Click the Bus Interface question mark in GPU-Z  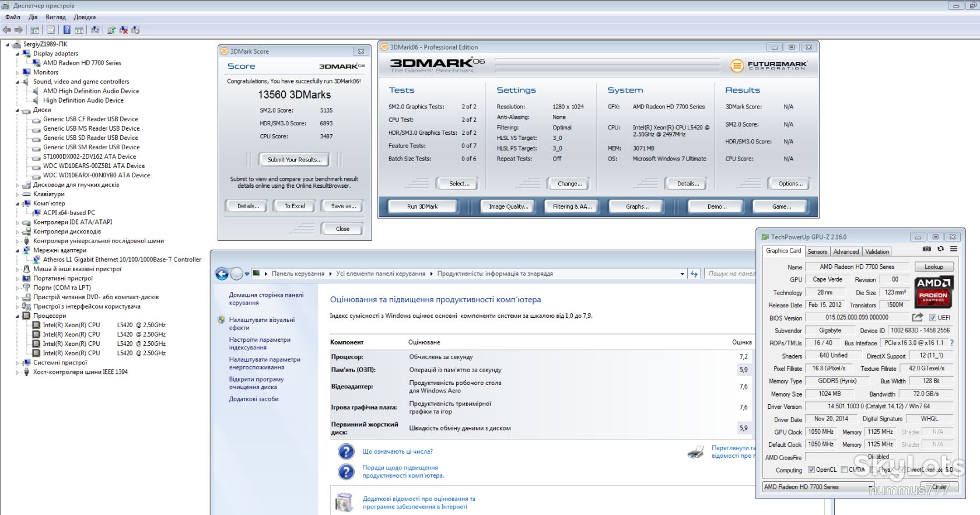[x=952, y=343]
